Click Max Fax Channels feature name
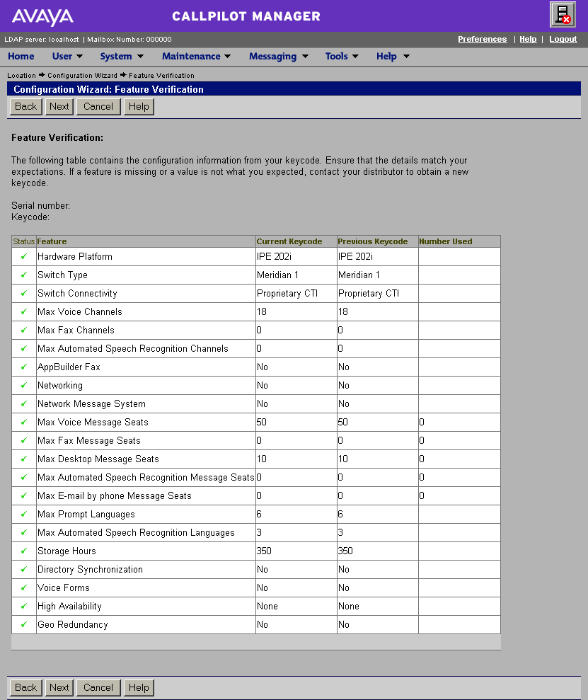The image size is (588, 700). point(76,331)
